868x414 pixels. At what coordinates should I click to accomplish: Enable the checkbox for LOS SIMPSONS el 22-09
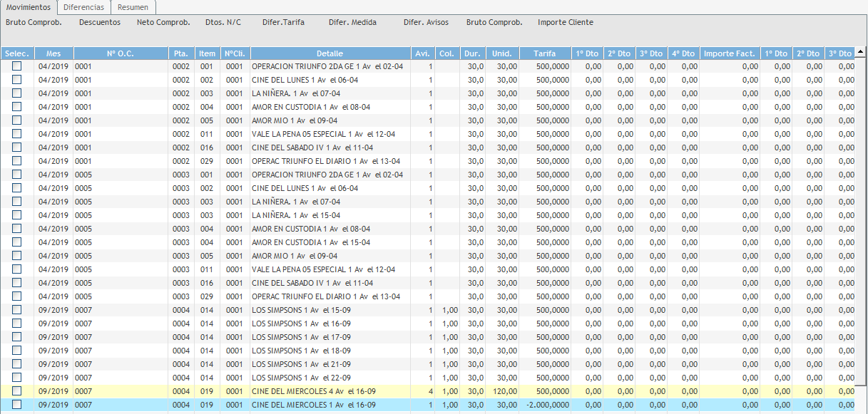17,378
